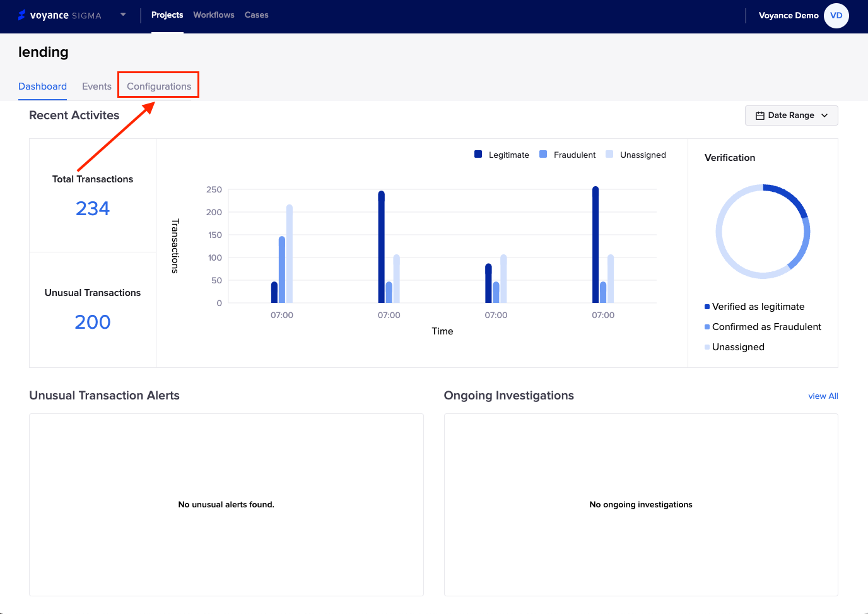This screenshot has height=614, width=868.
Task: Switch to the Events tab
Action: coord(97,86)
